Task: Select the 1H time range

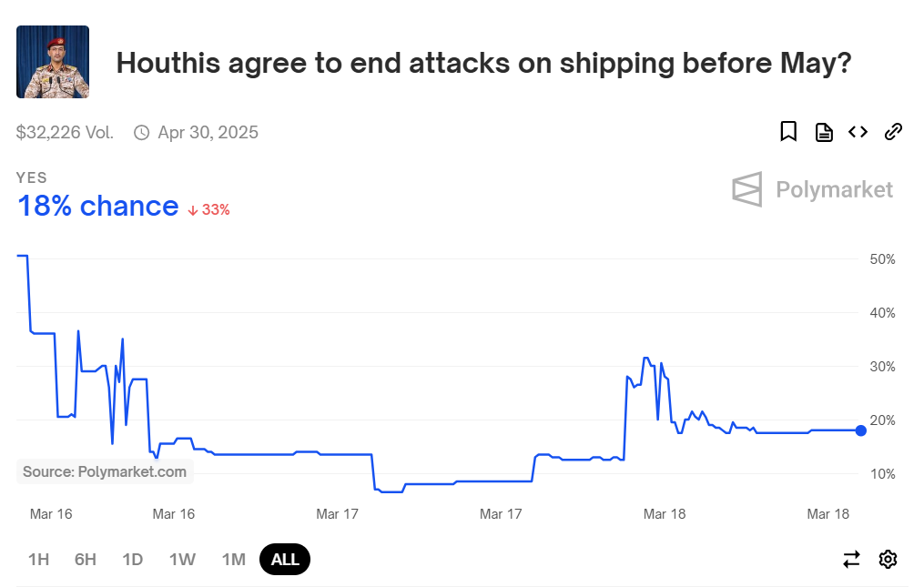Action: 39,559
